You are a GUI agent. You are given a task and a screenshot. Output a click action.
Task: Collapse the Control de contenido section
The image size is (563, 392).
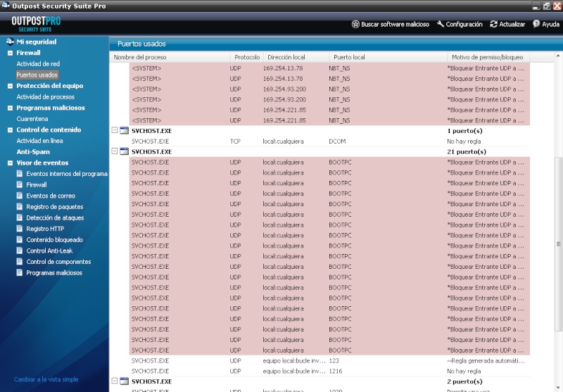pyautogui.click(x=10, y=130)
